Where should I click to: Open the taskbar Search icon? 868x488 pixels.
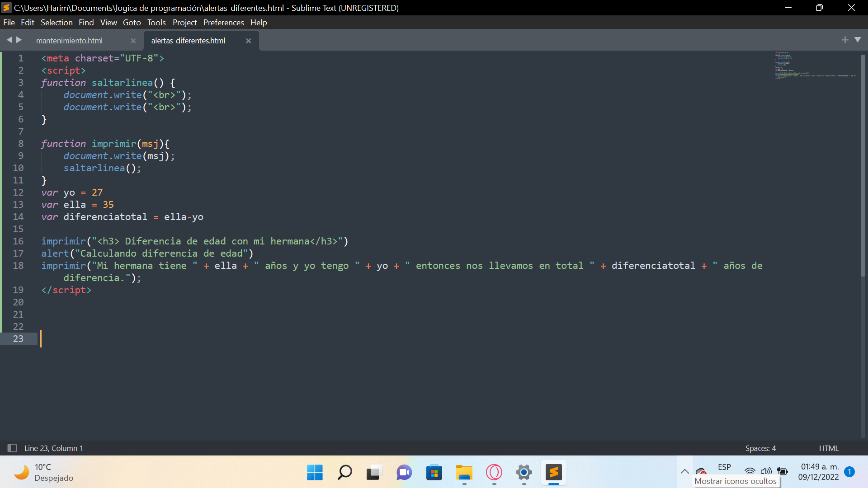coord(344,473)
